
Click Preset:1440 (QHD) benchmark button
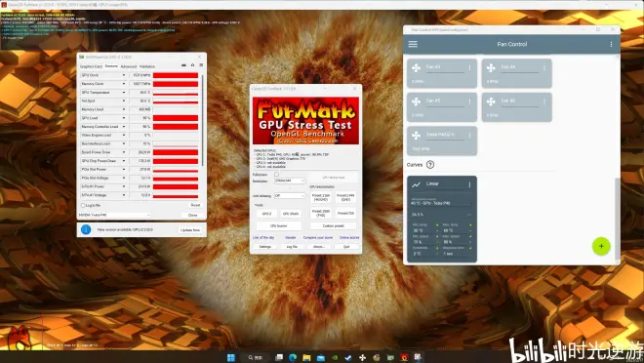345,197
